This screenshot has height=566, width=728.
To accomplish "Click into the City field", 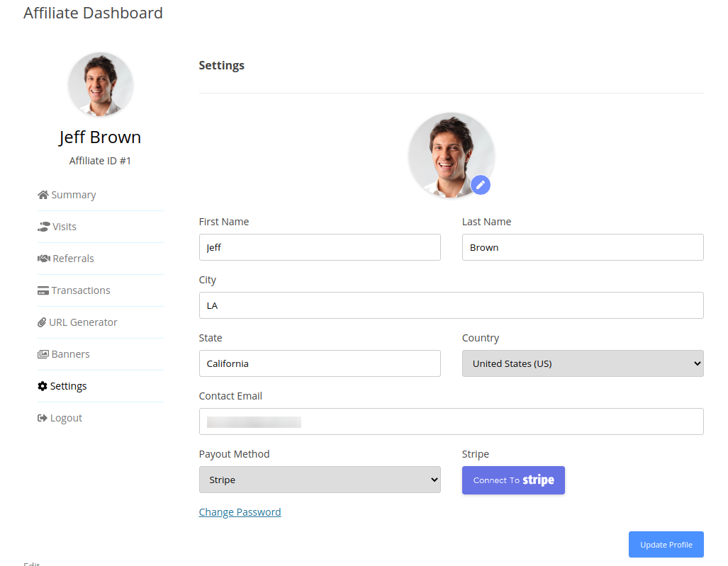I will 452,305.
